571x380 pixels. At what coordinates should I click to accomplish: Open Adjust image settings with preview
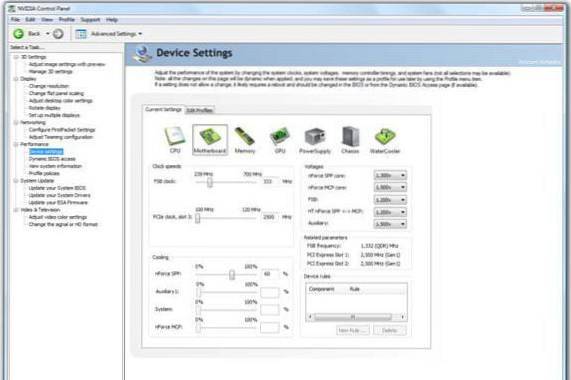pos(67,64)
